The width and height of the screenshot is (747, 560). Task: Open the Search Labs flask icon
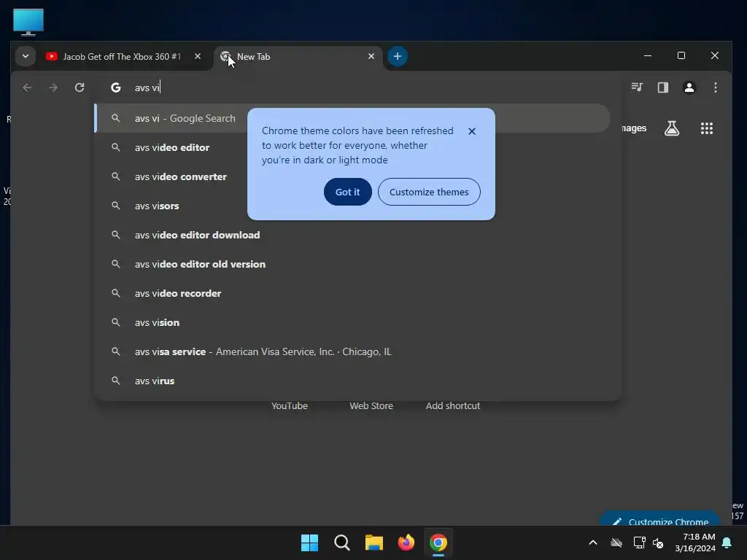(x=672, y=128)
